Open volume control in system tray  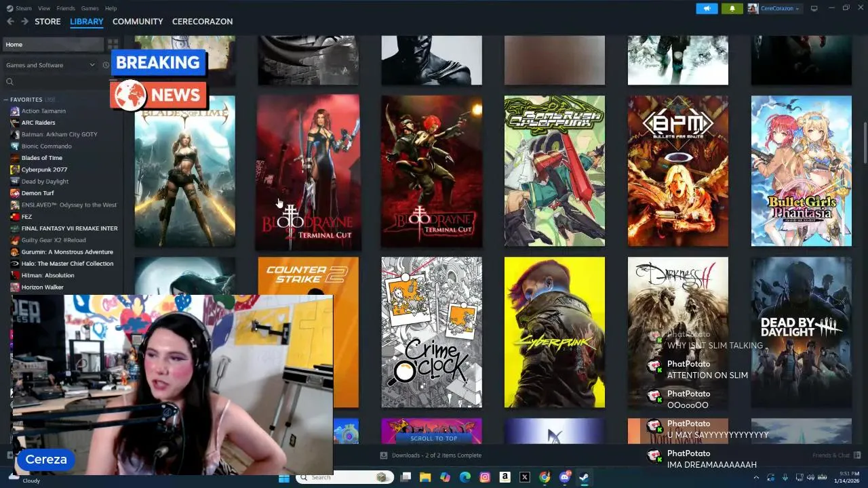tap(811, 477)
